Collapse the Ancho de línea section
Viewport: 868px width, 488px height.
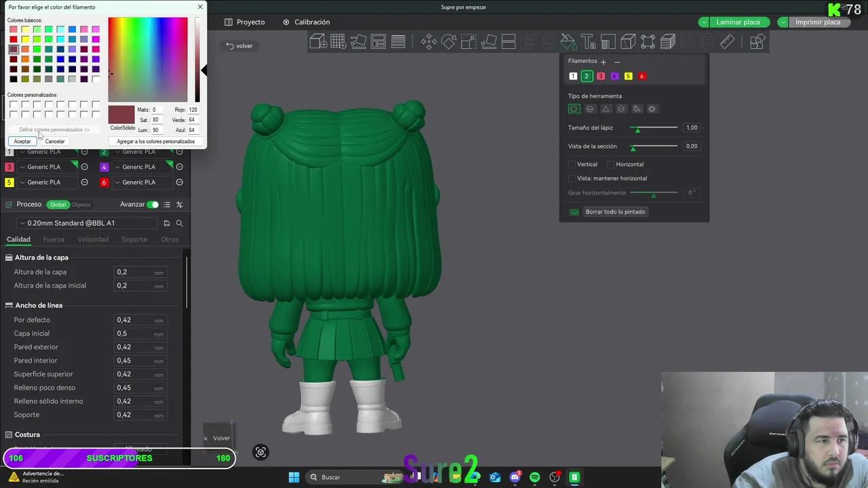[39, 306]
